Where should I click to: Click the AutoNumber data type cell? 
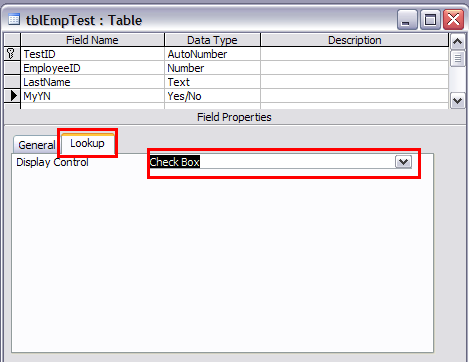click(212, 54)
